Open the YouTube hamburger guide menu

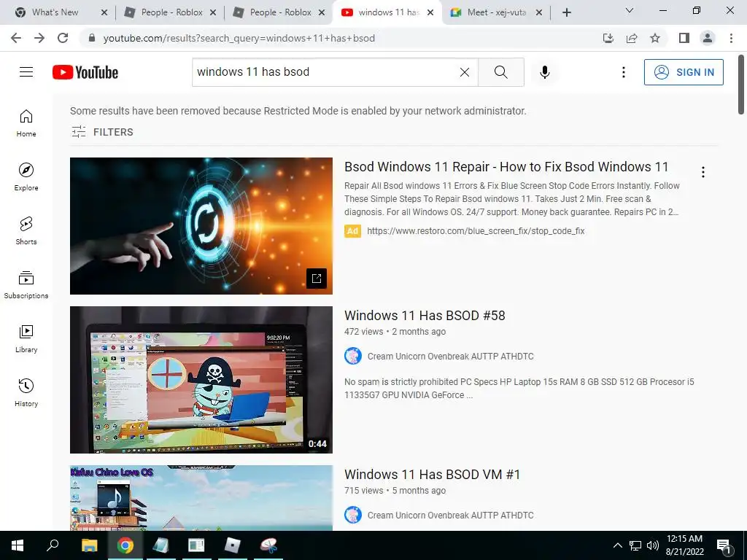(x=26, y=72)
